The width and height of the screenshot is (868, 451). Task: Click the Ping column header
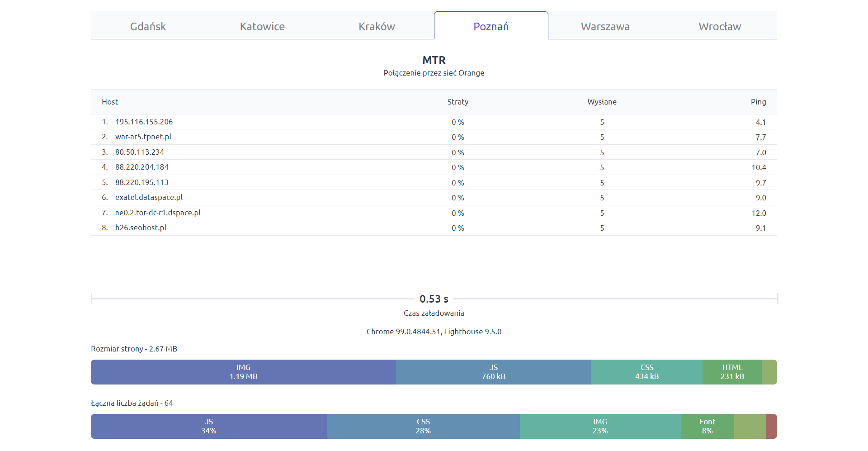click(x=758, y=102)
